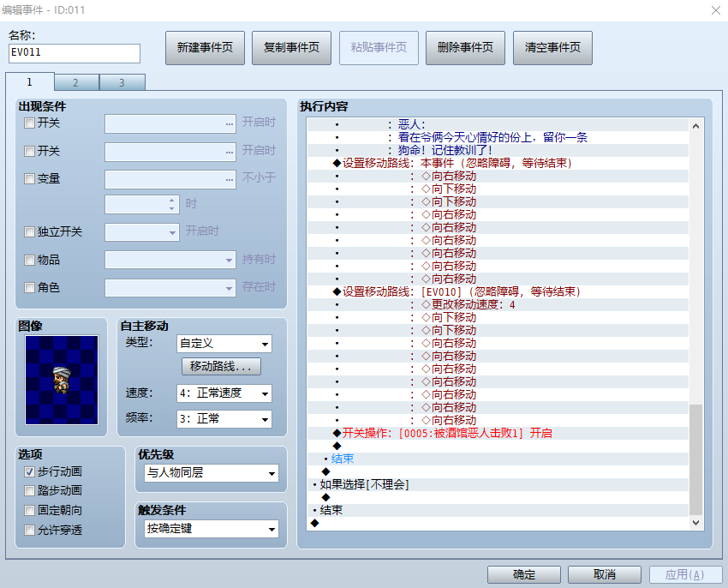728x588 pixels.
Task: Check the 允许穿透 option
Action: [30, 530]
